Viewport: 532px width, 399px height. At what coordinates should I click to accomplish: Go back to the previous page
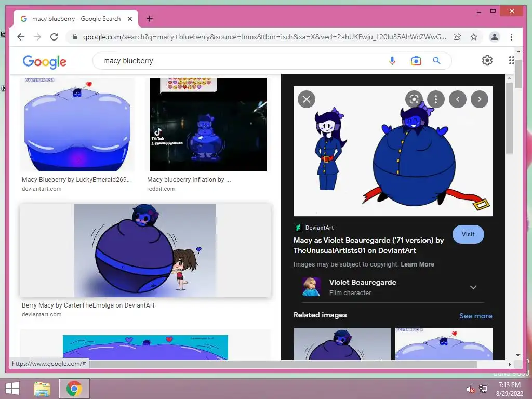tap(21, 37)
